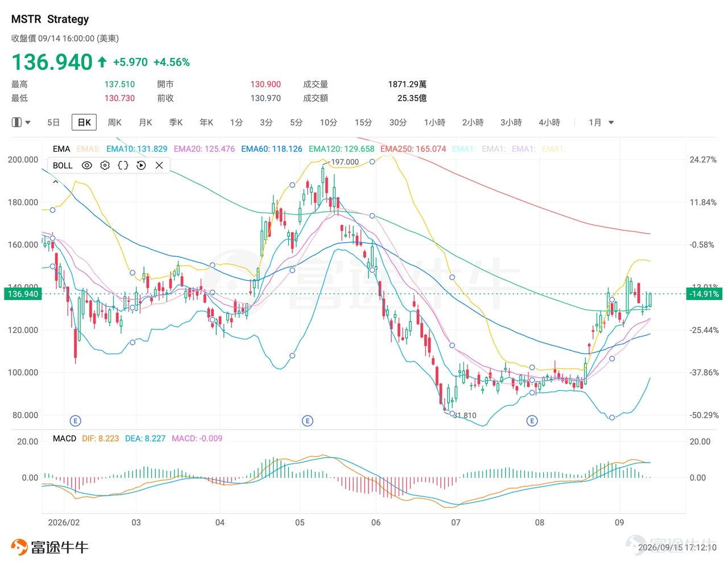Open the 1月 range dropdown
Screen dimensions: 728x566
[601, 122]
